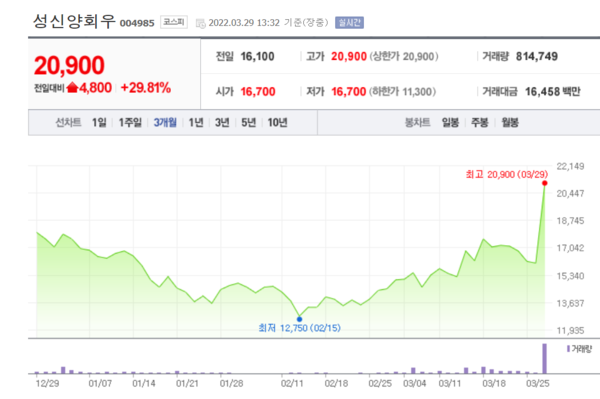This screenshot has width=600, height=399.
Task: Click the x-axis date 12/29
Action: [47, 383]
